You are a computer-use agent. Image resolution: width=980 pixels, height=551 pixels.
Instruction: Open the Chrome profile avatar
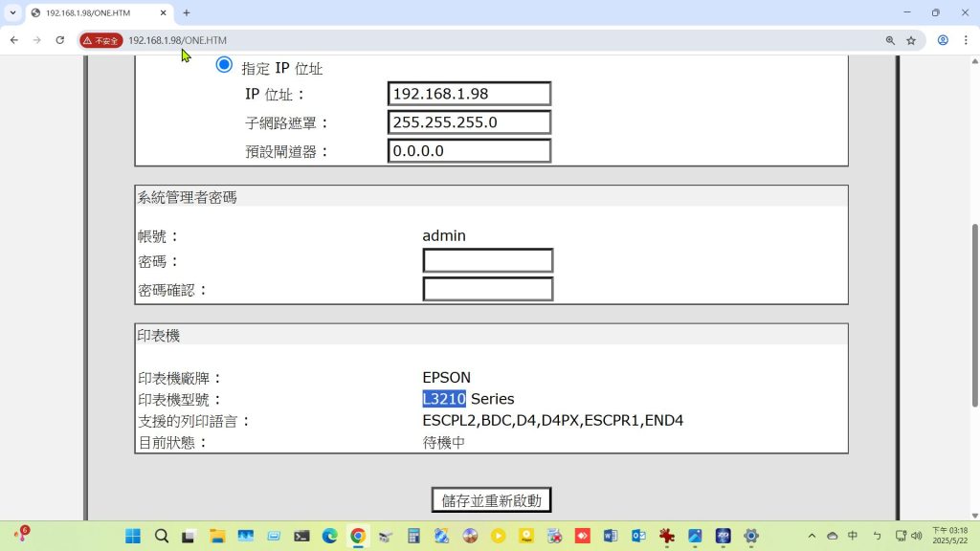[x=943, y=40]
